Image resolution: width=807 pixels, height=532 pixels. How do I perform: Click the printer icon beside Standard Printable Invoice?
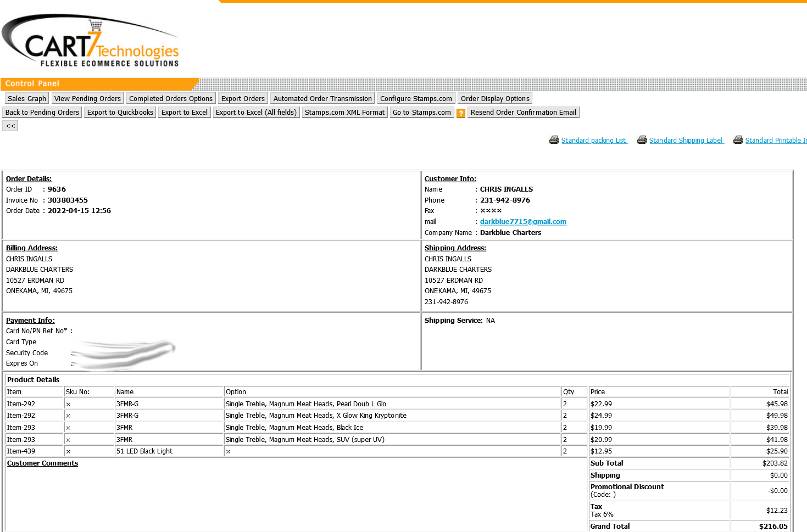[738, 140]
